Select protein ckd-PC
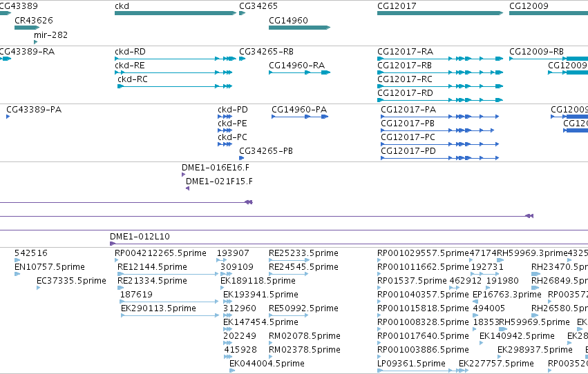This screenshot has width=588, height=374. click(225, 144)
